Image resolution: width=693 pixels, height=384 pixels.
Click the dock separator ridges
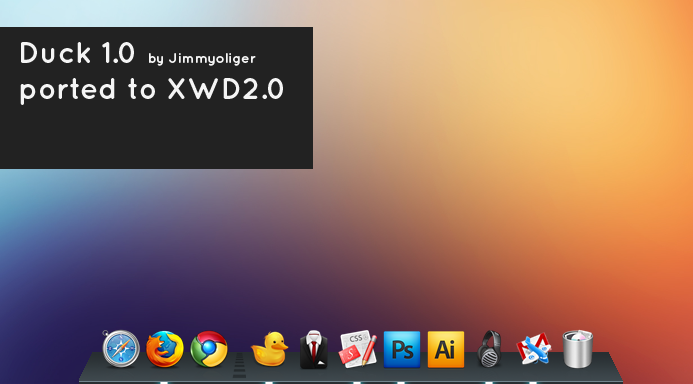click(x=239, y=365)
